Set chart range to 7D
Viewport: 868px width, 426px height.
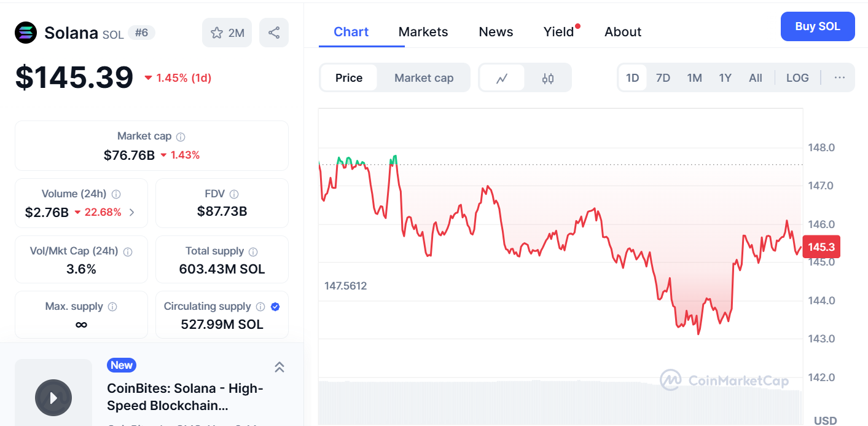tap(663, 78)
